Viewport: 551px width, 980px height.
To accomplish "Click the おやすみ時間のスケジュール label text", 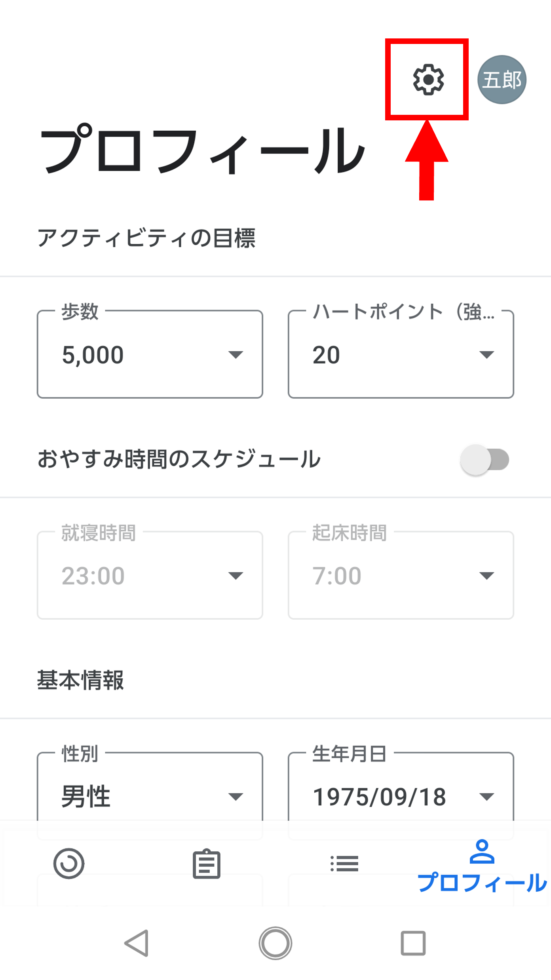I will coord(179,459).
